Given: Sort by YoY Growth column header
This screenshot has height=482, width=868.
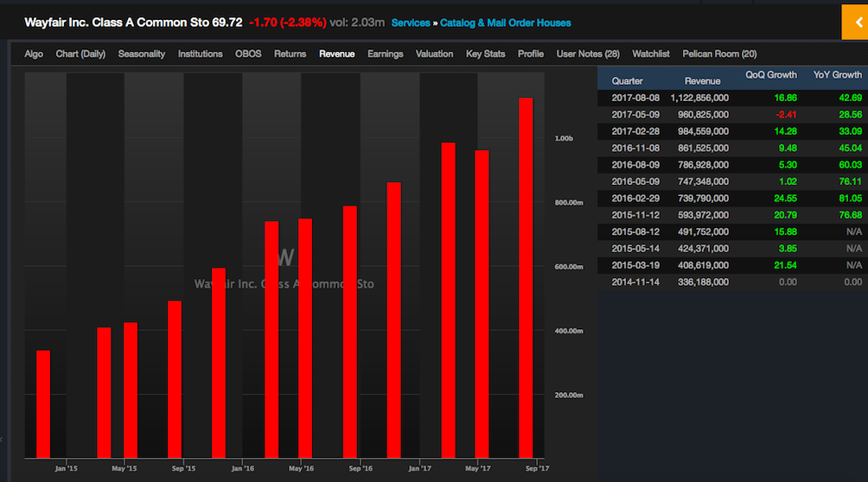Looking at the screenshot, I should coord(838,74).
